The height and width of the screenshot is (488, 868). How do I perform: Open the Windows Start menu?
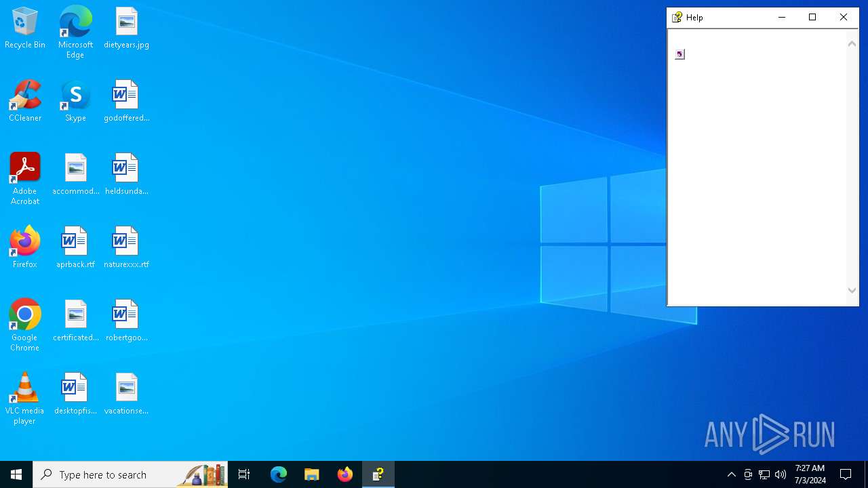[x=16, y=474]
